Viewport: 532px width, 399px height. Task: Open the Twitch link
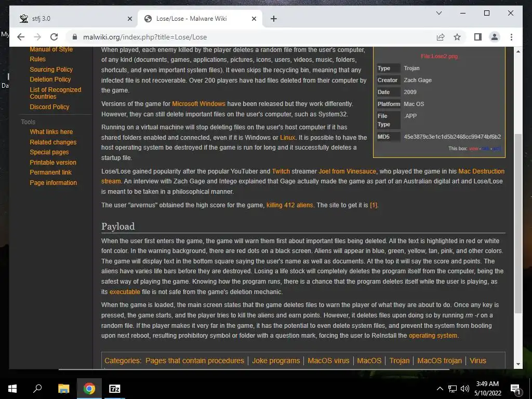tap(281, 171)
